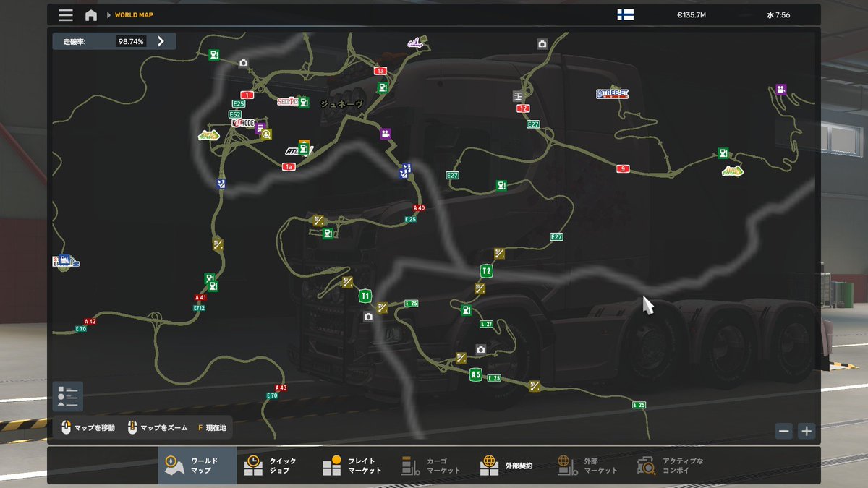Image resolution: width=868 pixels, height=488 pixels.
Task: Click the gray transport icon above the 12 sign
Action: (518, 95)
